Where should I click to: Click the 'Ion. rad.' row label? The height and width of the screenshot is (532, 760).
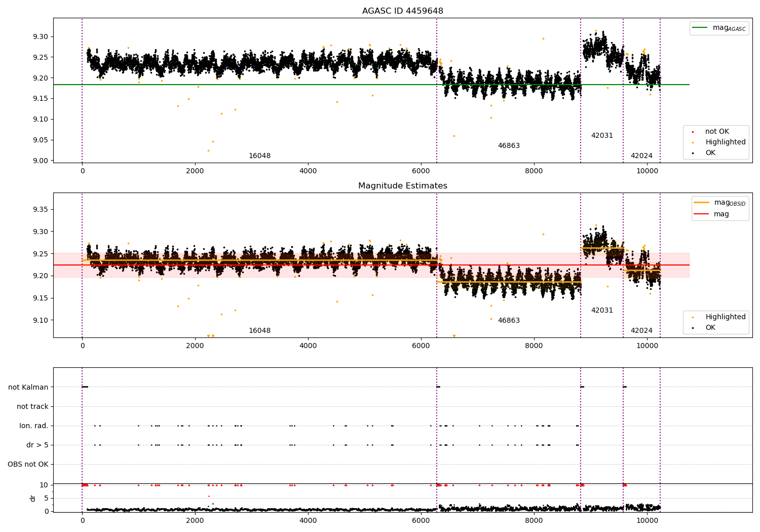34,426
